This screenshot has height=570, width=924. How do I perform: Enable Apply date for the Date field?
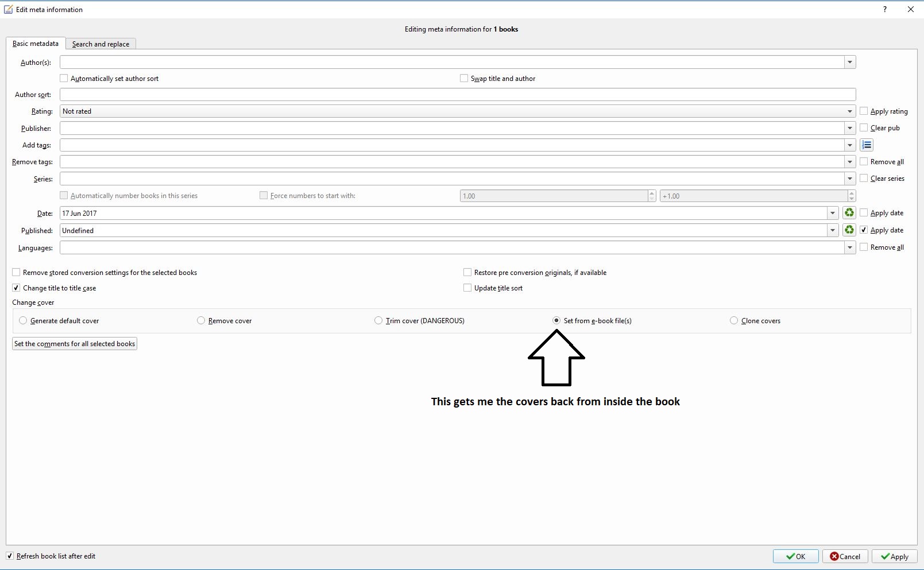864,212
